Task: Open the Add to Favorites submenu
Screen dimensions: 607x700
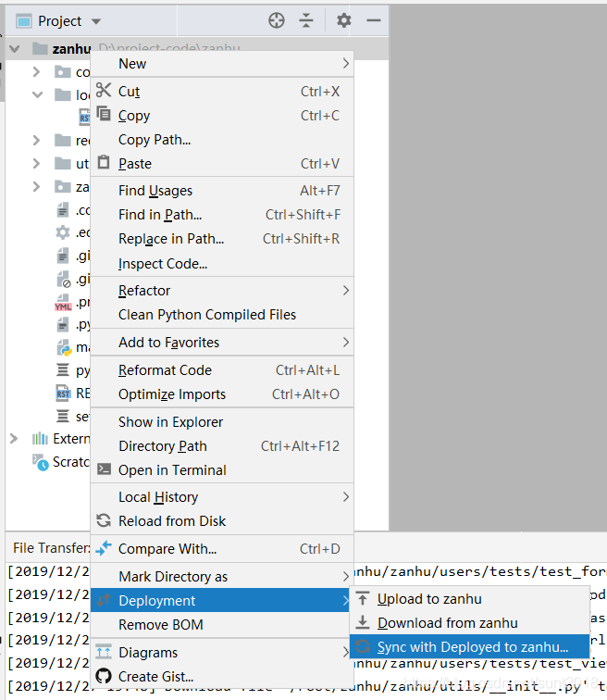Action: coord(222,343)
